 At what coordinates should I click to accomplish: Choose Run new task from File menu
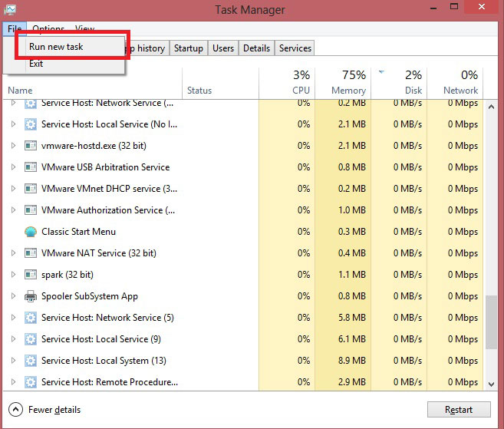tap(70, 47)
